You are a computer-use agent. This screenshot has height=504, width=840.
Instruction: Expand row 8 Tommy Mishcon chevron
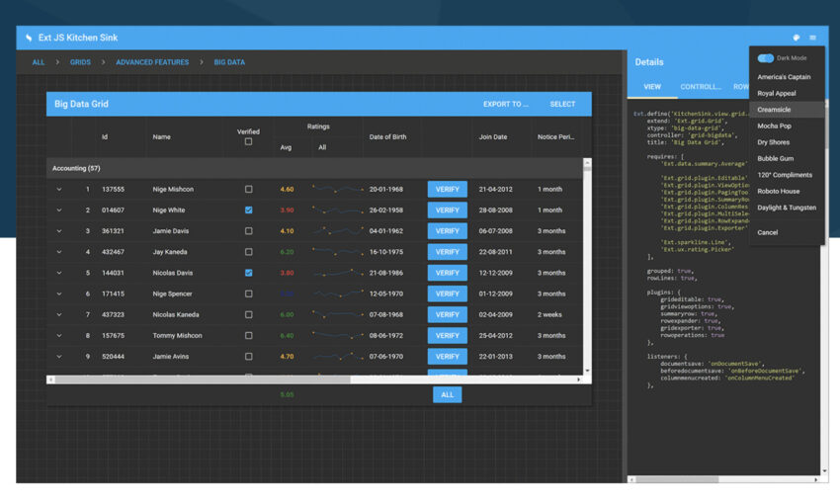tap(59, 335)
